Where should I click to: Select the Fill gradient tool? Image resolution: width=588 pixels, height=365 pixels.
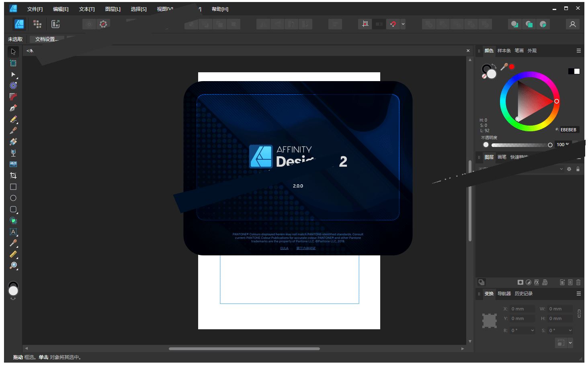click(13, 142)
